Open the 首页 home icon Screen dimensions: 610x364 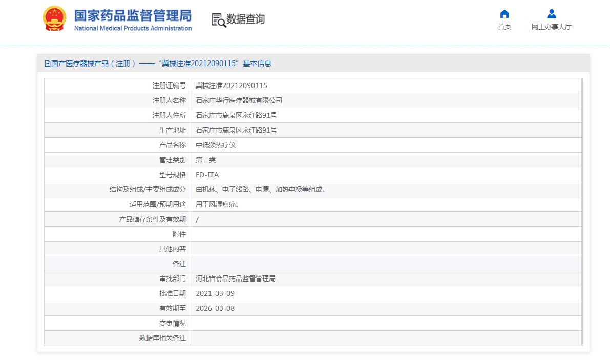click(504, 14)
